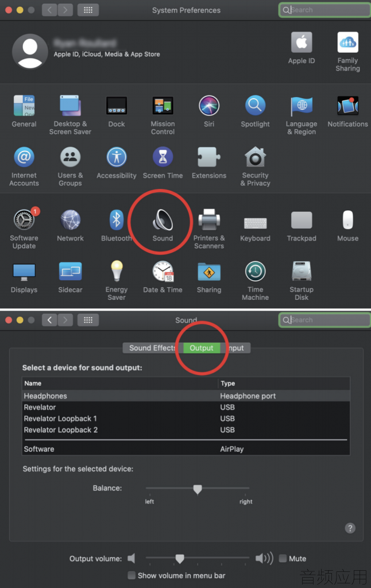Open Printers & Scanners preferences
The image size is (371, 588).
coord(209,229)
